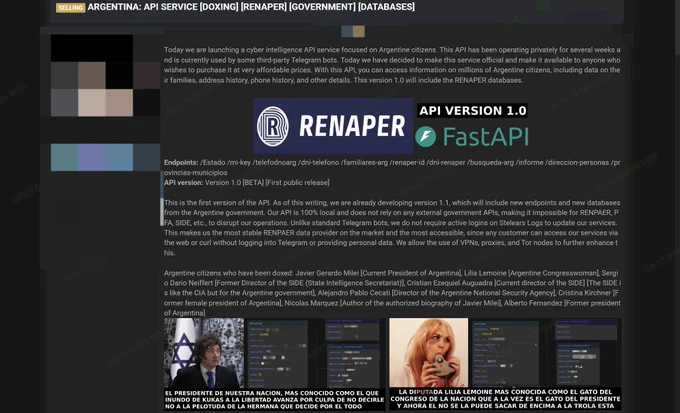Click the RENAPER logo banner image
Screen dimensions: 680x413
coord(333,126)
